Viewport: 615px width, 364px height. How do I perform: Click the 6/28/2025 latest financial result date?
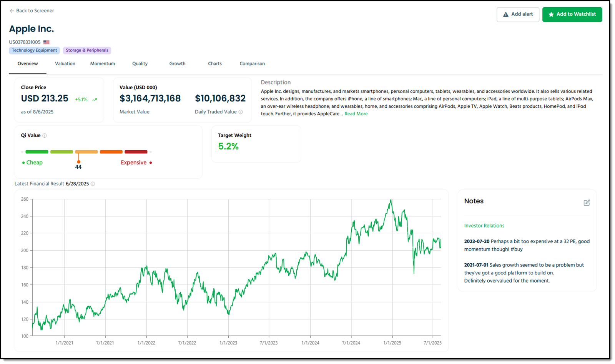[x=77, y=184]
